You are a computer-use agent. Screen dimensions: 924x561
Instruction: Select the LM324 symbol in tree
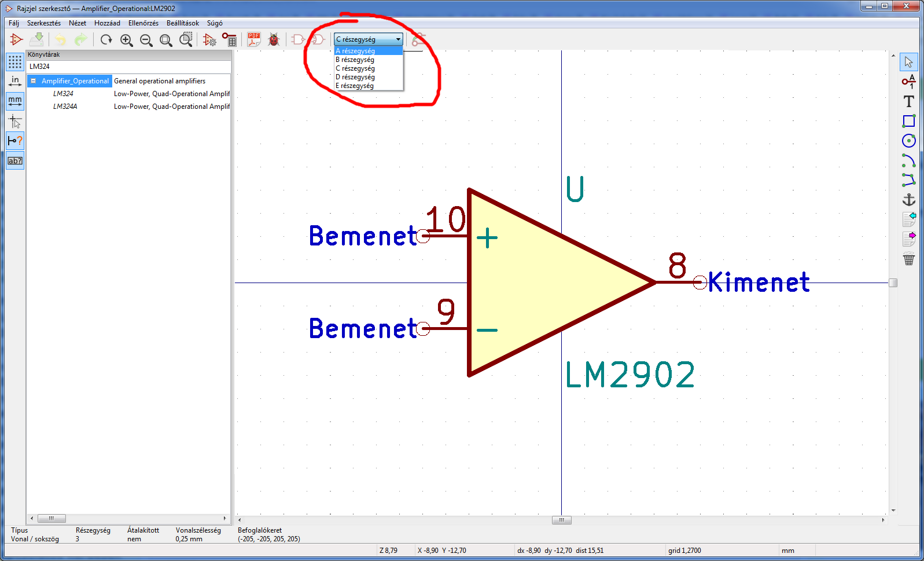click(63, 94)
